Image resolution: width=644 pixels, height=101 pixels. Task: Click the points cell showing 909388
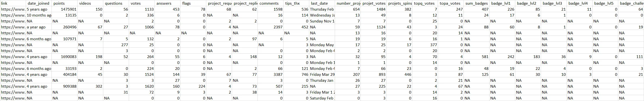pyautogui.click(x=65, y=86)
